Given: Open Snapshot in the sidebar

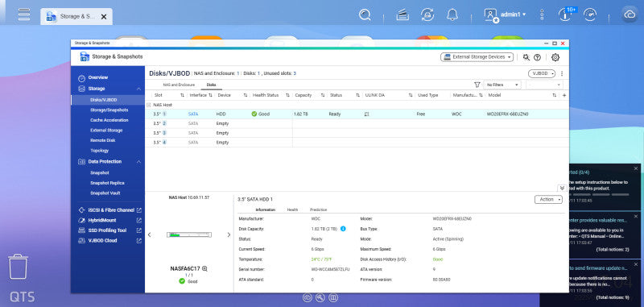Looking at the screenshot, I should (x=99, y=173).
